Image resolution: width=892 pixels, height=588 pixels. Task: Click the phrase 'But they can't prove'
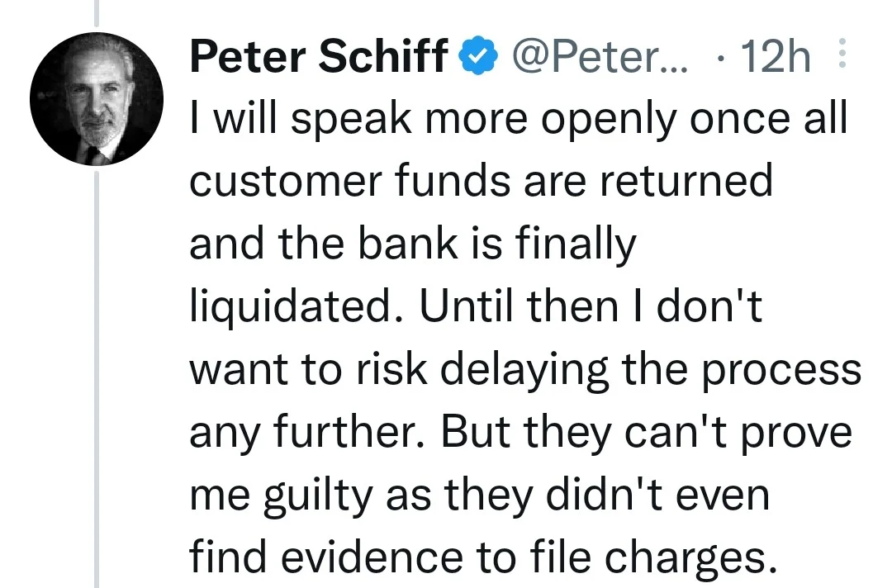point(647,432)
